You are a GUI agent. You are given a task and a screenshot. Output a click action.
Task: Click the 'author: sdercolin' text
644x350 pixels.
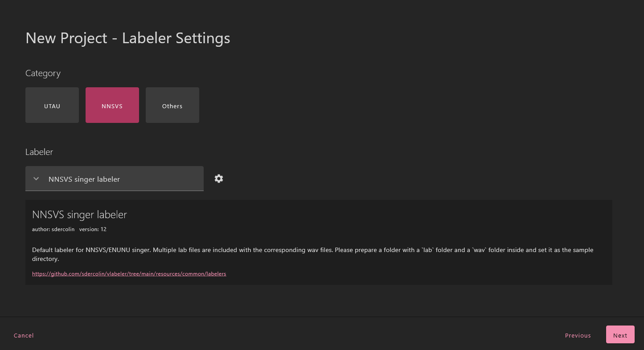click(53, 229)
